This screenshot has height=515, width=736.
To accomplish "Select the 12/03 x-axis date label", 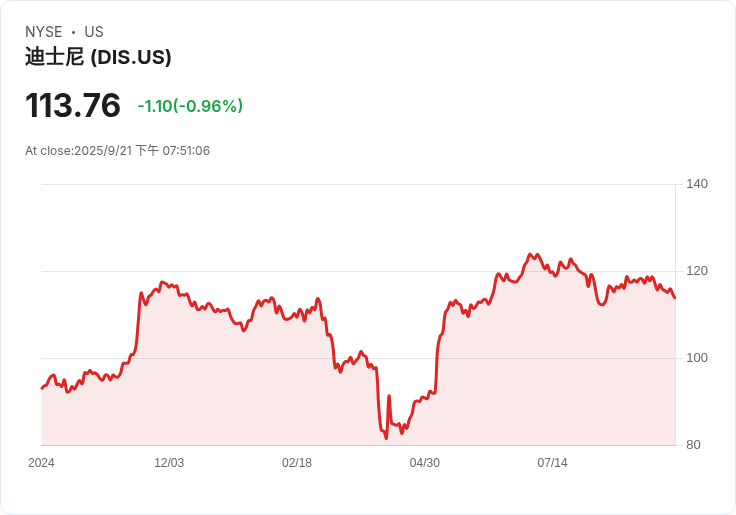I will 169,463.
